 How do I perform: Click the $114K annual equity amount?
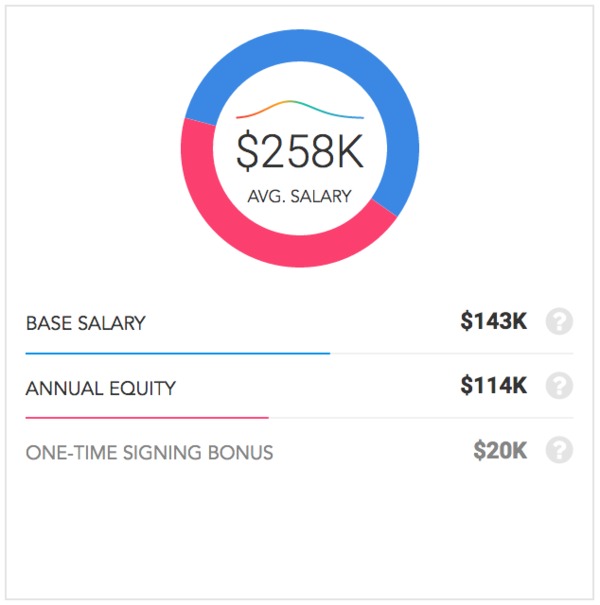pos(494,385)
